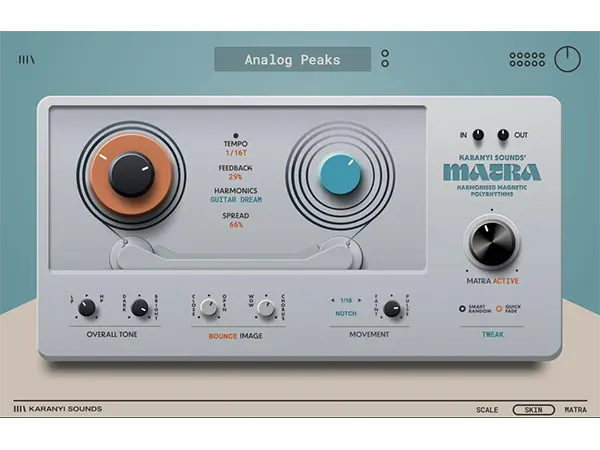Open the Analog Peaks preset display
Image resolution: width=600 pixels, height=450 pixels.
292,59
